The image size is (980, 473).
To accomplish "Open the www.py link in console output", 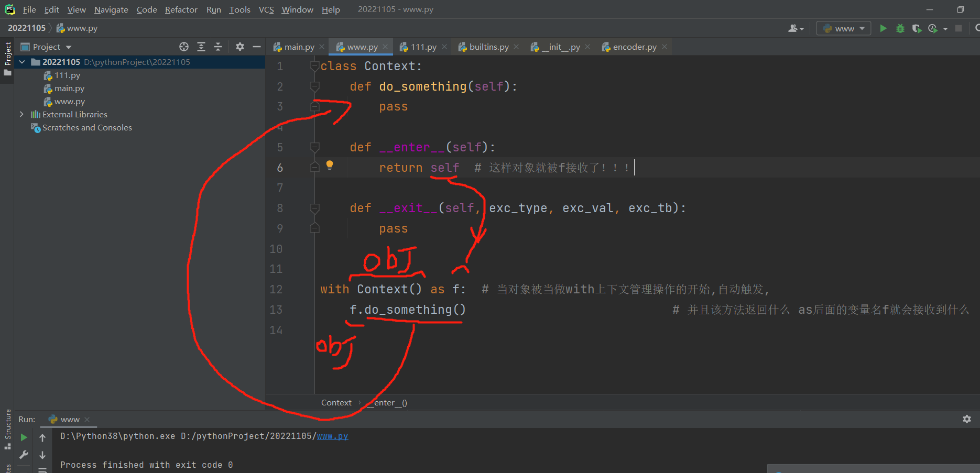I will pos(332,436).
